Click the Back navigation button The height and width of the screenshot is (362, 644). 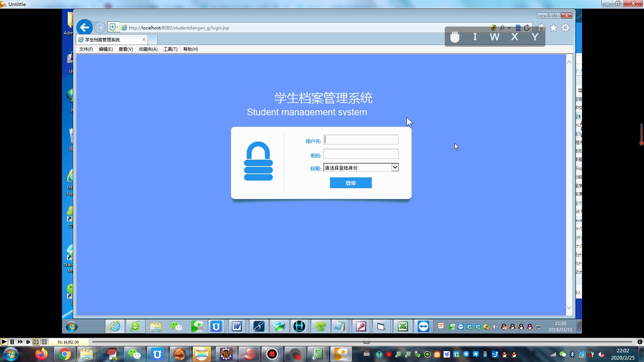pos(85,27)
